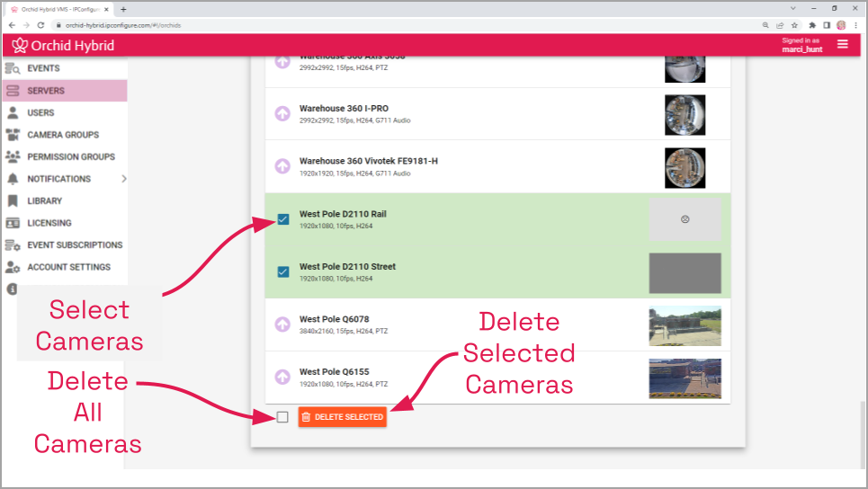Screen dimensions: 868x489
Task: Close the Orchid Hybrid VMS tab
Action: click(106, 9)
